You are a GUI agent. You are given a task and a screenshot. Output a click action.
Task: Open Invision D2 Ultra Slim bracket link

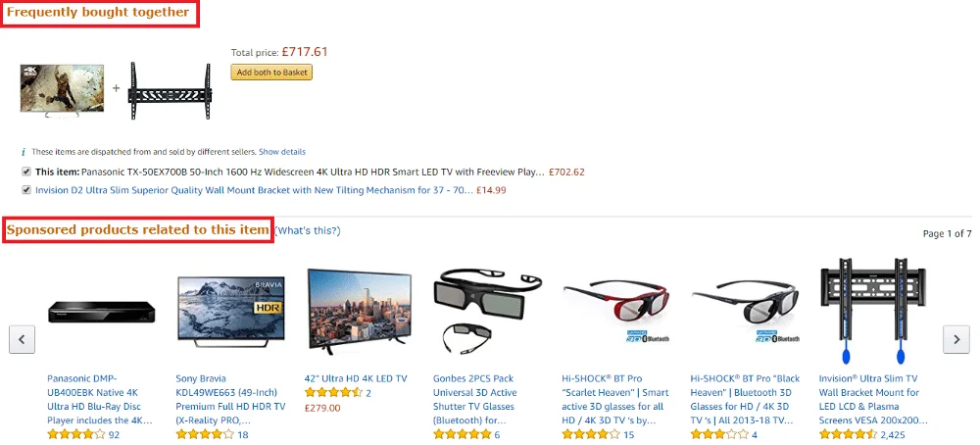coord(253,190)
